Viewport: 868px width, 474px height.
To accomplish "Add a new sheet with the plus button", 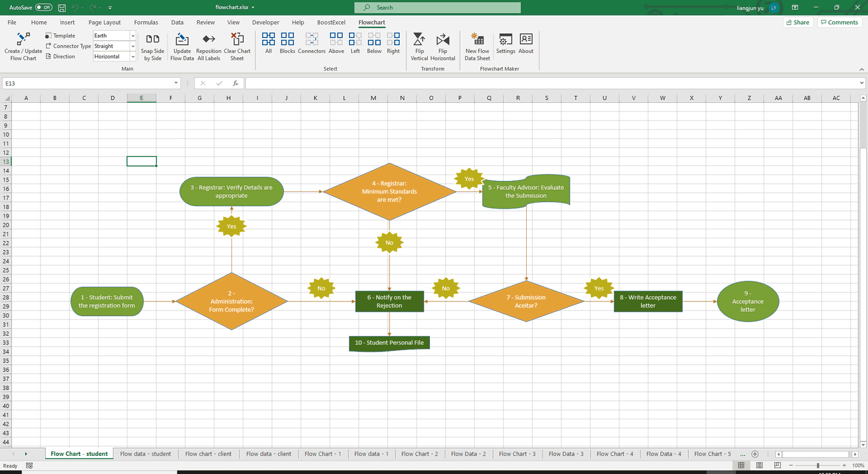I will [755, 453].
